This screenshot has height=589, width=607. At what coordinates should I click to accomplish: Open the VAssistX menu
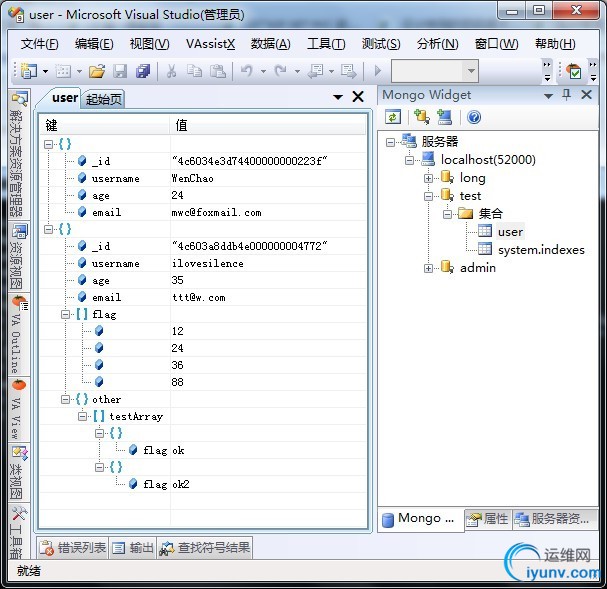210,44
